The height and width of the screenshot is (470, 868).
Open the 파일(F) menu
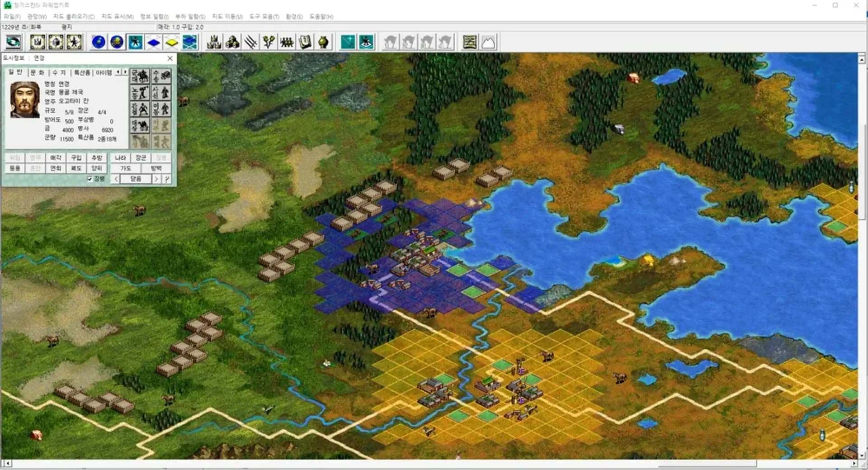tap(12, 17)
